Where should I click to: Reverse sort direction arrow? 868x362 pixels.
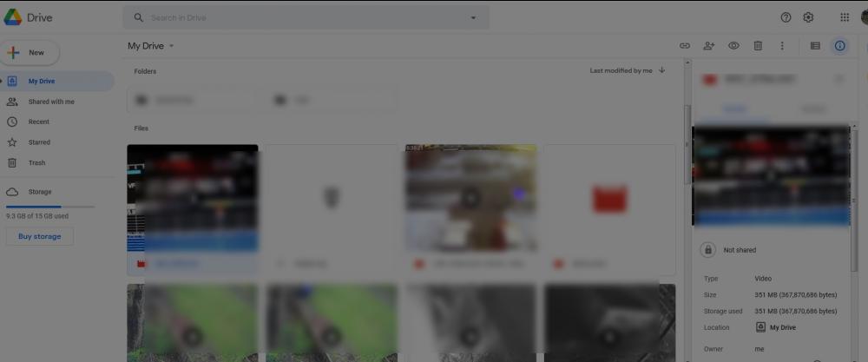(x=662, y=70)
